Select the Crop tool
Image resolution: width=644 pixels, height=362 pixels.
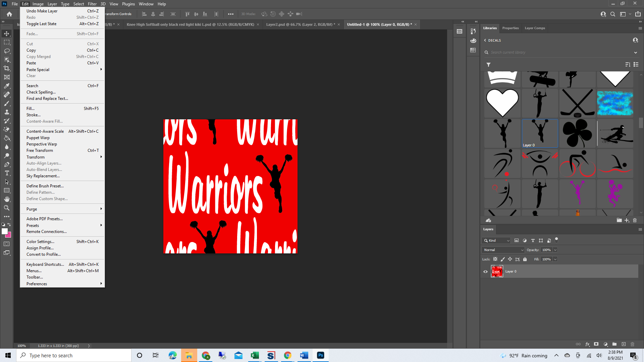point(7,68)
